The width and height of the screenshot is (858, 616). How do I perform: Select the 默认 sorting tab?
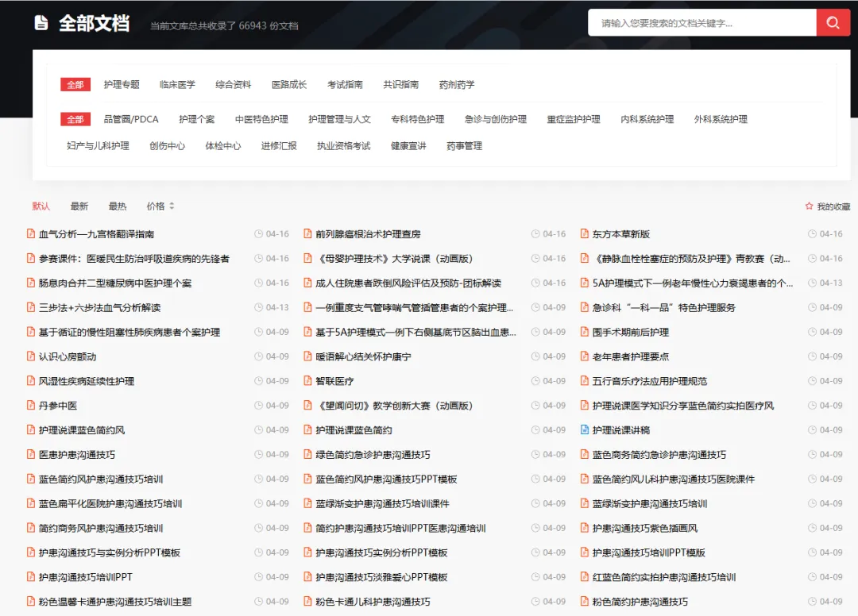[x=41, y=206]
